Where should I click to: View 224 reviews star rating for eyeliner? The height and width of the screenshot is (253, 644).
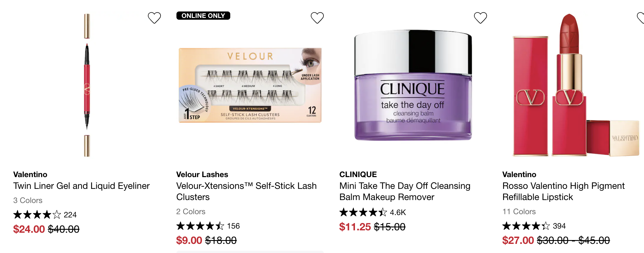[x=45, y=215]
